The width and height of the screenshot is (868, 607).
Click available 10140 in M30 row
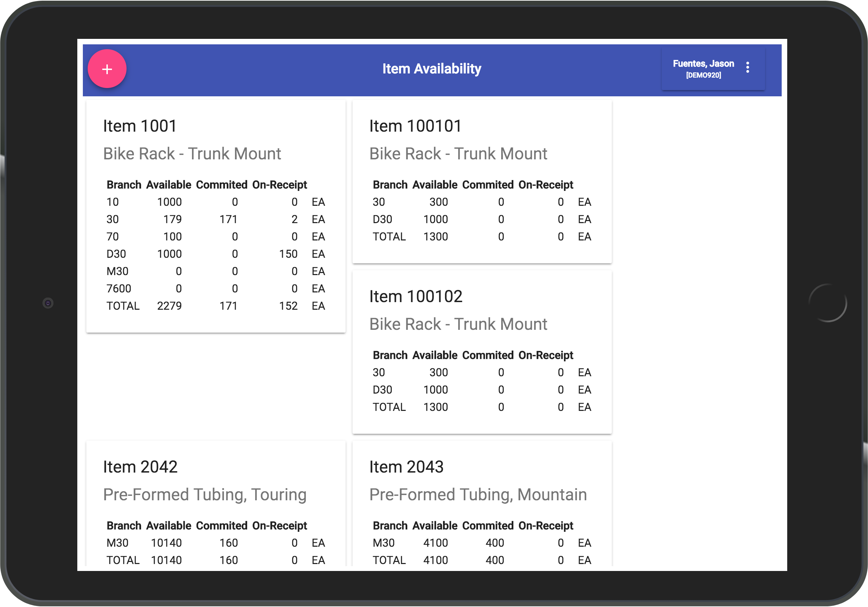pos(166,543)
